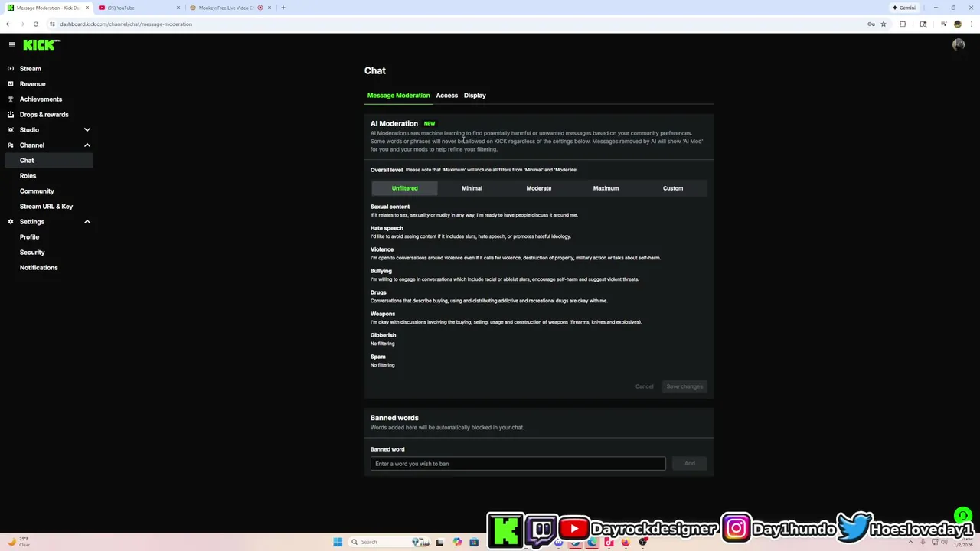The height and width of the screenshot is (551, 980).
Task: Click the Instagram overlay icon in the bottom banner
Action: [x=736, y=528]
